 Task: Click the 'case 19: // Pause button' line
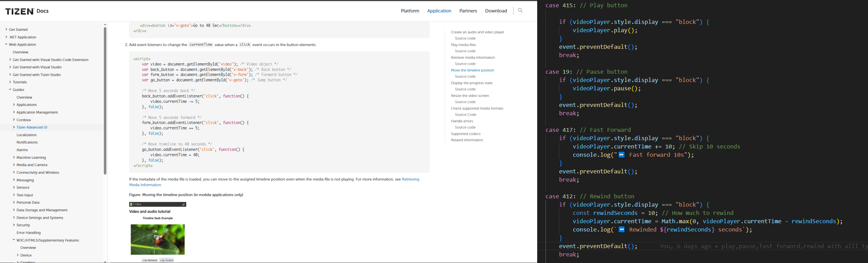pyautogui.click(x=586, y=72)
